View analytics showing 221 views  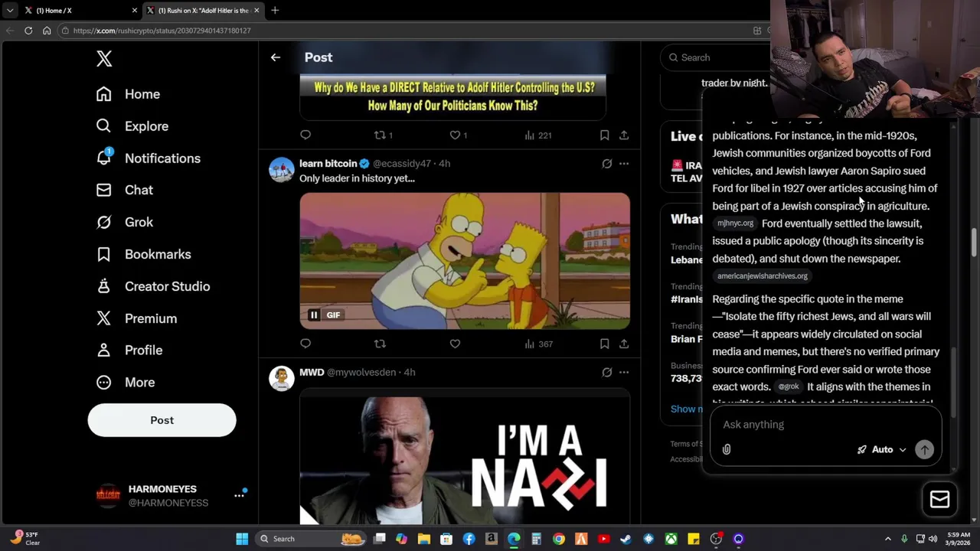pos(538,135)
